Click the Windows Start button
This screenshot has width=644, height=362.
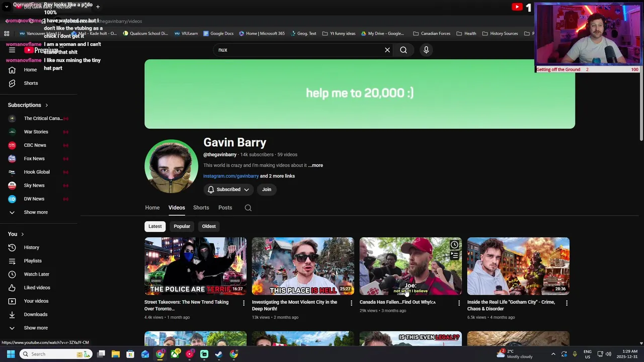(11, 354)
